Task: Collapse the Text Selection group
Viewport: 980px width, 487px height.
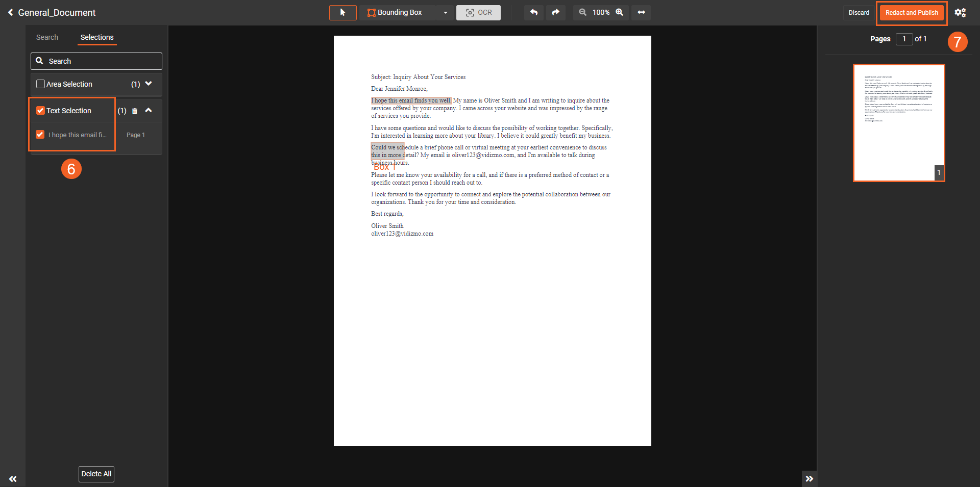Action: click(x=149, y=110)
